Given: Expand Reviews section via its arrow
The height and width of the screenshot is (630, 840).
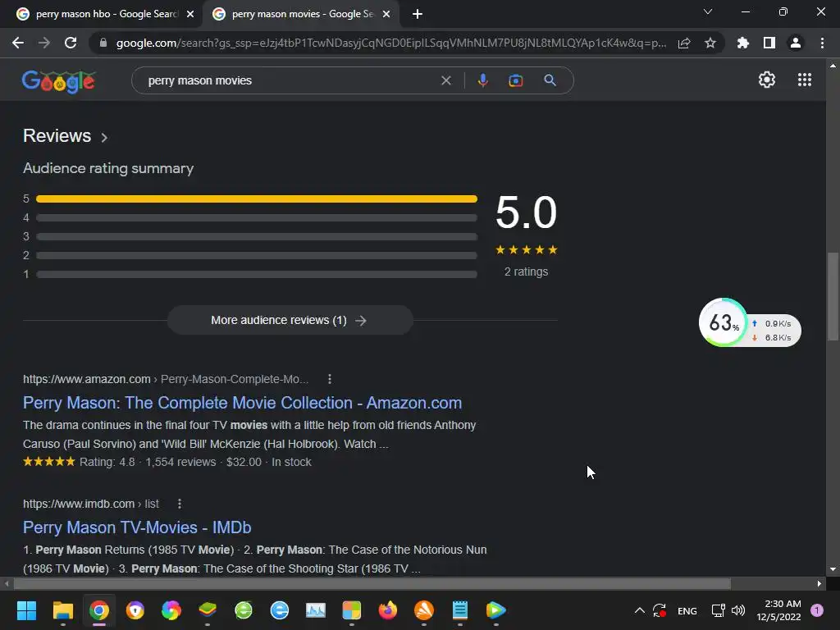Looking at the screenshot, I should (x=104, y=138).
